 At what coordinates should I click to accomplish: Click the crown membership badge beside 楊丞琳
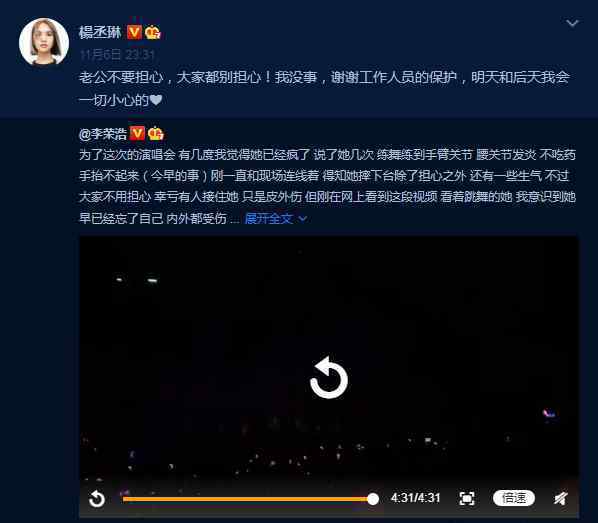[x=153, y=32]
